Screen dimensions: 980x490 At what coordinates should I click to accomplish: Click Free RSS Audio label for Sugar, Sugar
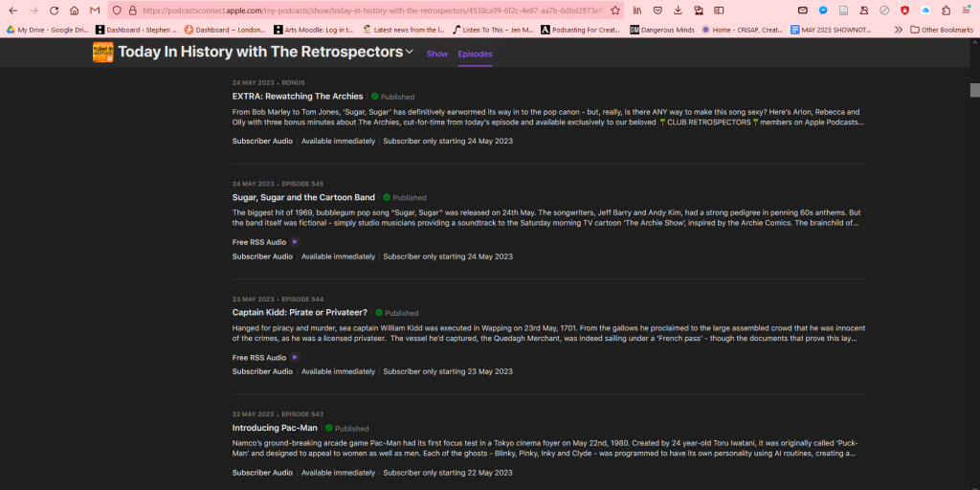coord(259,242)
